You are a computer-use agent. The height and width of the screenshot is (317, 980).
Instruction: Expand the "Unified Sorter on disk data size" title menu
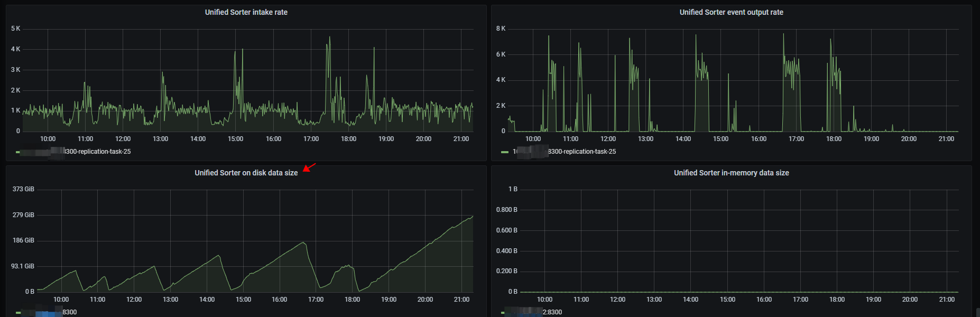click(246, 173)
